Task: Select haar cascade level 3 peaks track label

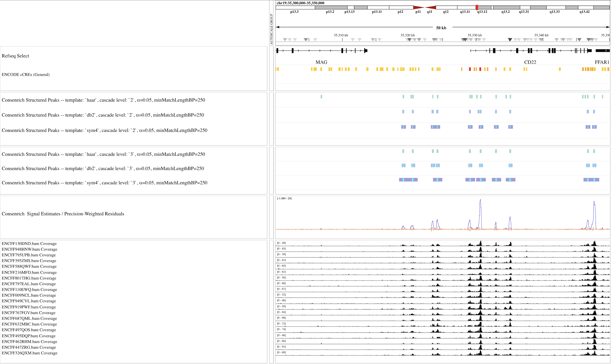Action: (103, 154)
